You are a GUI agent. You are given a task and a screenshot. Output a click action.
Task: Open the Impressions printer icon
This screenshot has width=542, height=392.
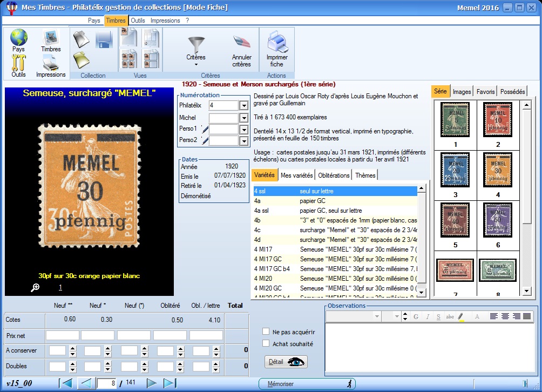click(x=51, y=63)
